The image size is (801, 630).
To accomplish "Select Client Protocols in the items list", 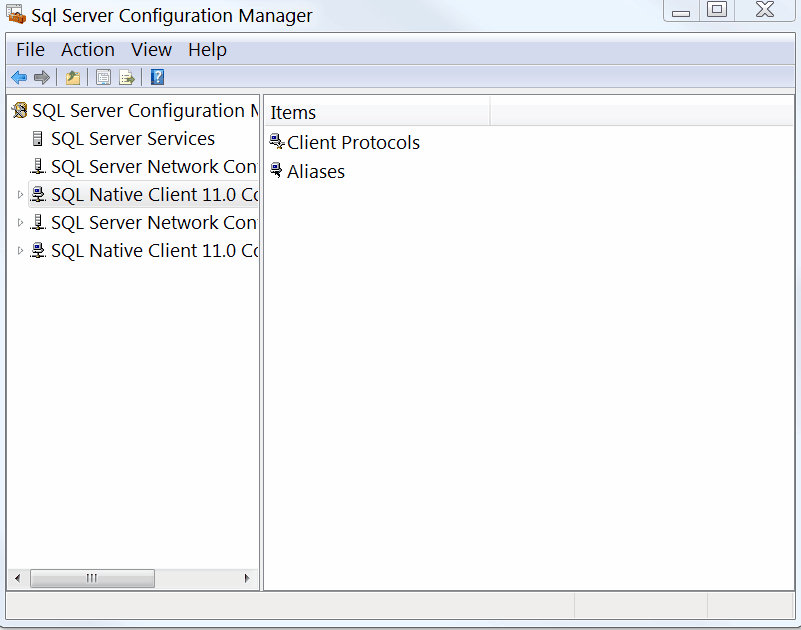I will pyautogui.click(x=353, y=143).
